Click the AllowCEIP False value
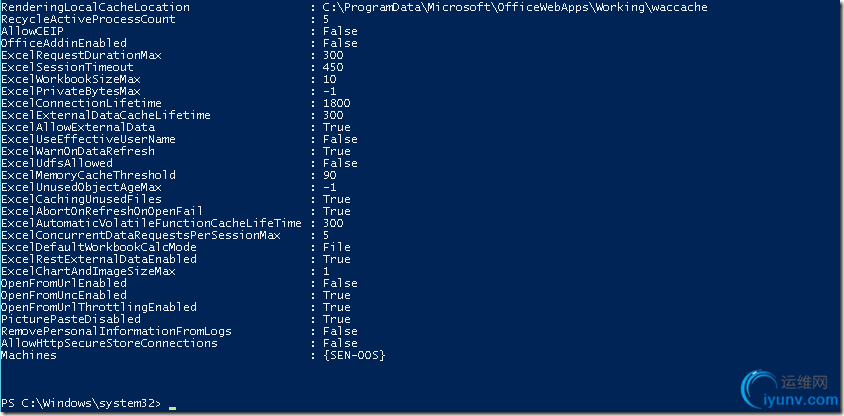844x416 pixels. coord(340,31)
